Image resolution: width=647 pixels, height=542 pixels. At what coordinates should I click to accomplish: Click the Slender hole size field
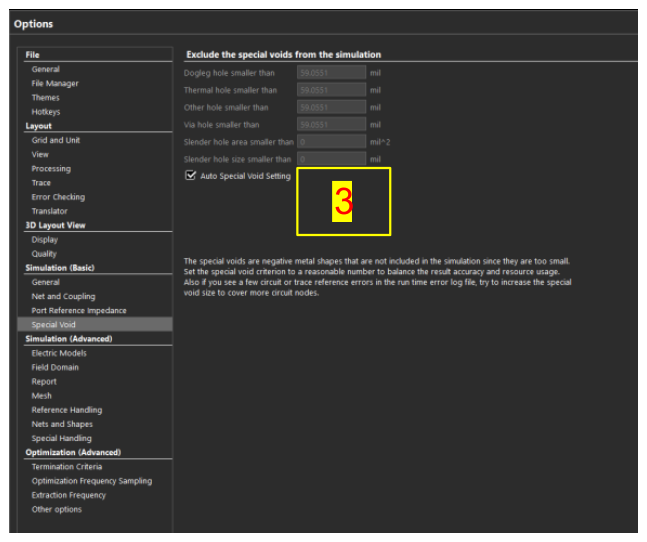click(331, 159)
